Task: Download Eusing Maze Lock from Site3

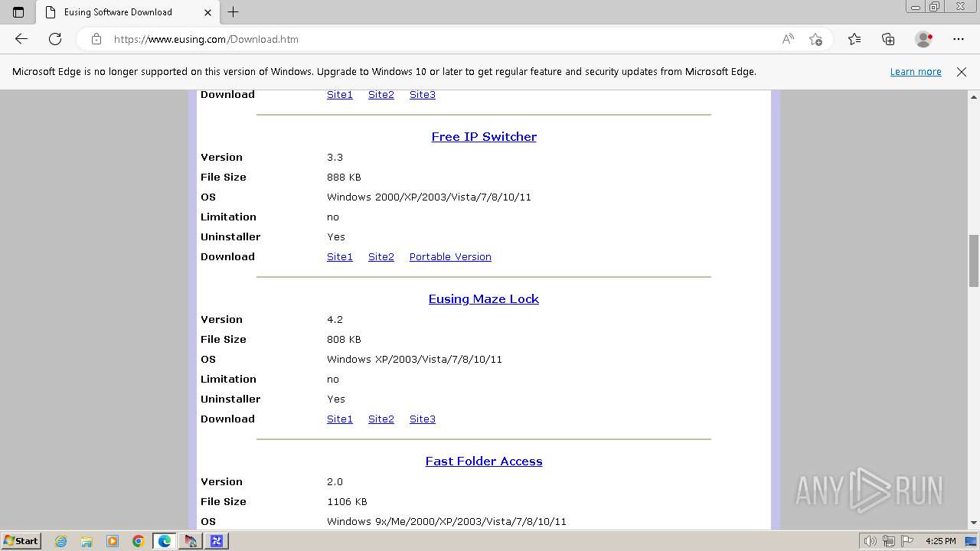Action: click(423, 419)
